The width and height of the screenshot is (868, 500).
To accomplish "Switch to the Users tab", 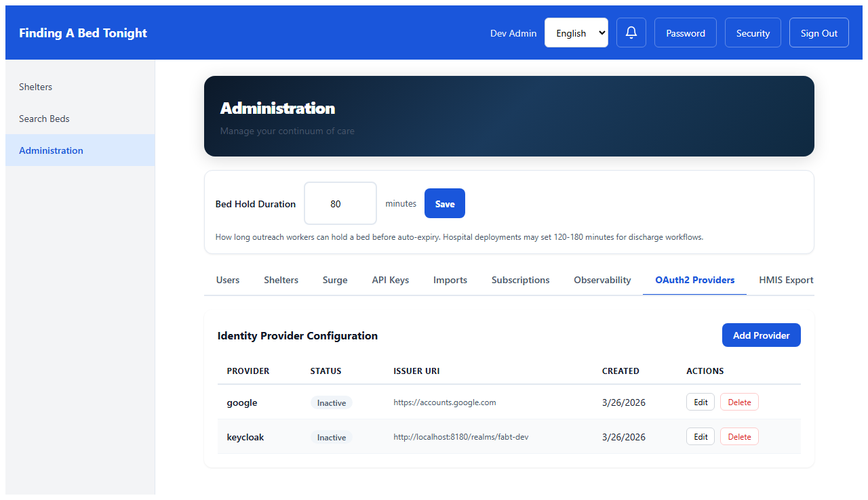I will click(228, 280).
